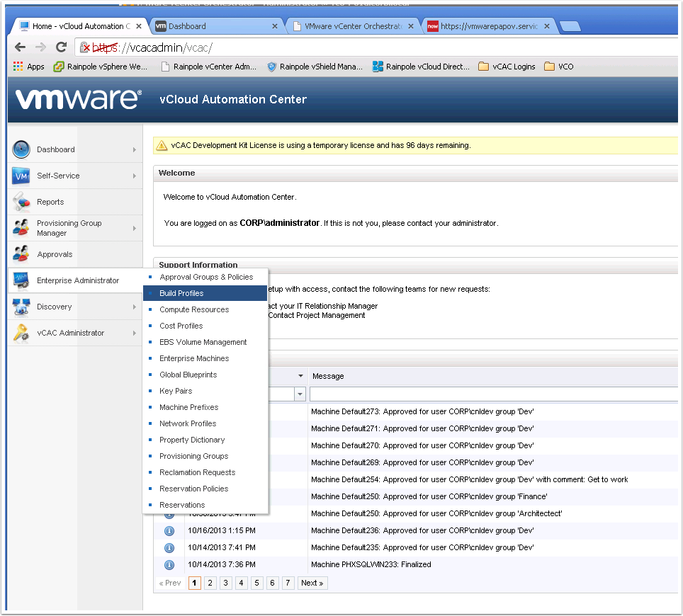Click info icon for 10/14/2013 7:36 PM row

[169, 564]
